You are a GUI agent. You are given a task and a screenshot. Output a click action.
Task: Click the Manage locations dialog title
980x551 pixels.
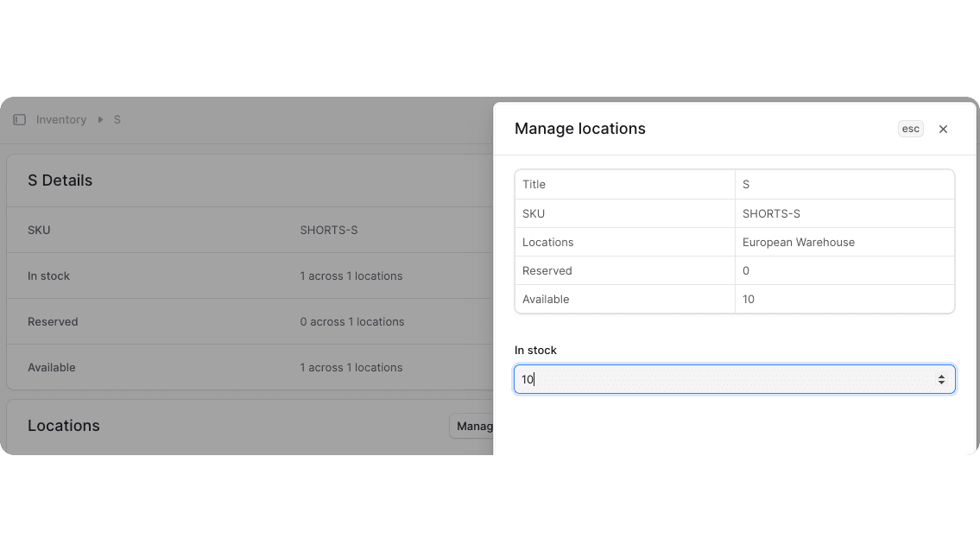pos(579,128)
